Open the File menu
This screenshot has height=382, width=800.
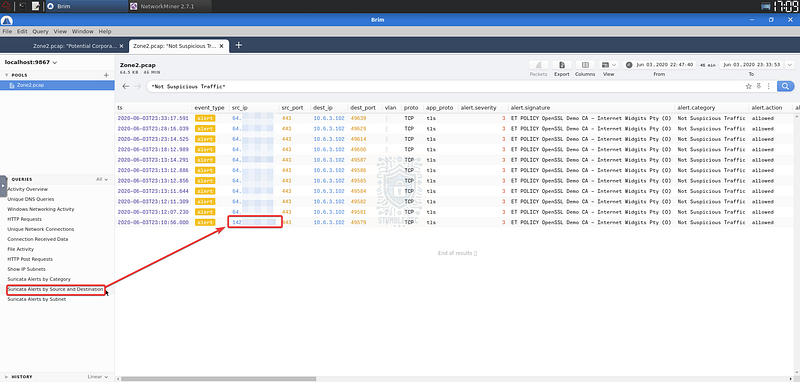(x=8, y=31)
